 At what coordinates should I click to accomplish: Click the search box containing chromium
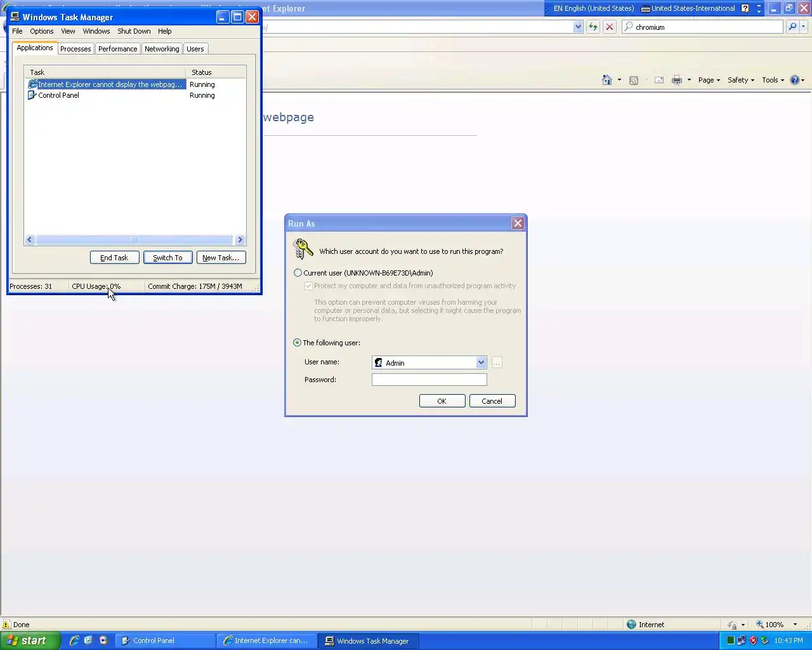(703, 27)
